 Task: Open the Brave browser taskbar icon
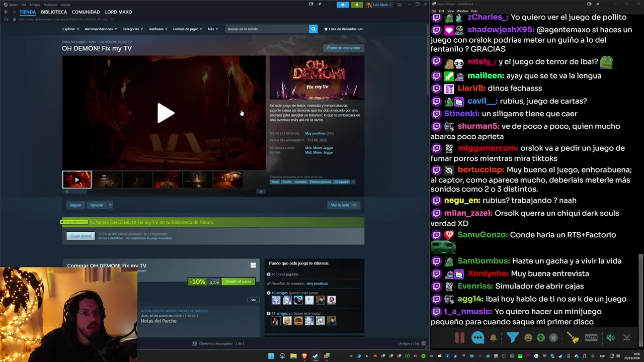tap(304, 356)
